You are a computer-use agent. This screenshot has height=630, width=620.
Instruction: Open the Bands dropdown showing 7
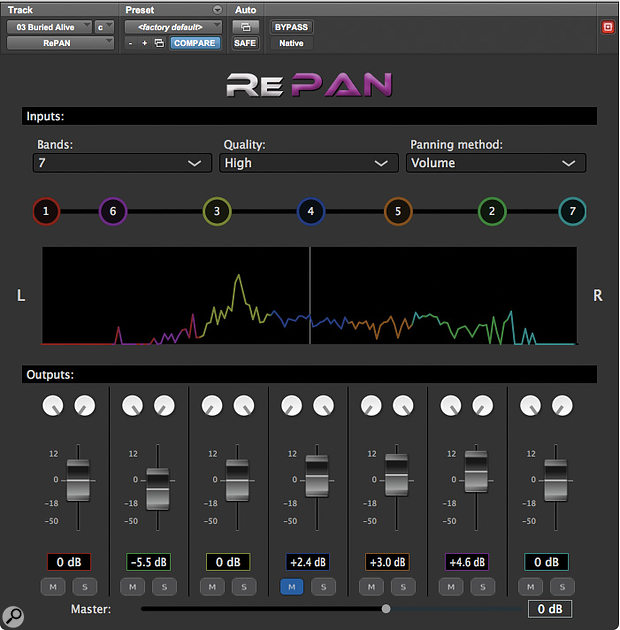(122, 163)
